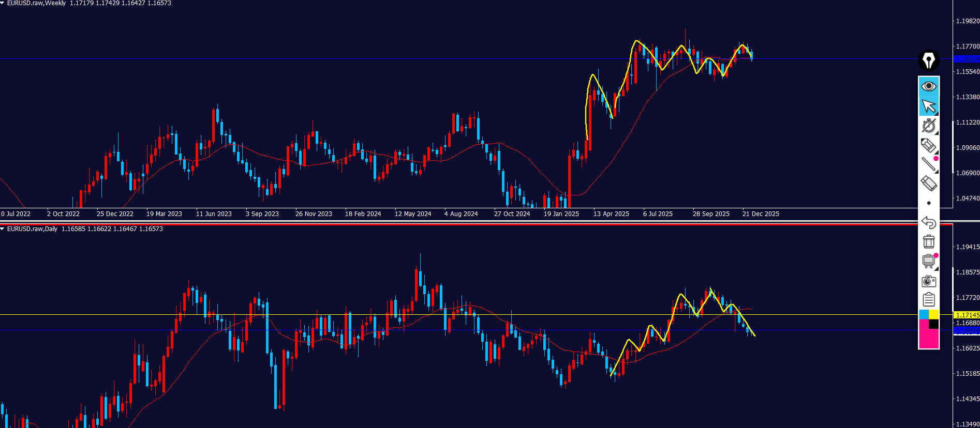Open the whiteboard easel tool
Screen dimensions: 980x428
[929, 261]
